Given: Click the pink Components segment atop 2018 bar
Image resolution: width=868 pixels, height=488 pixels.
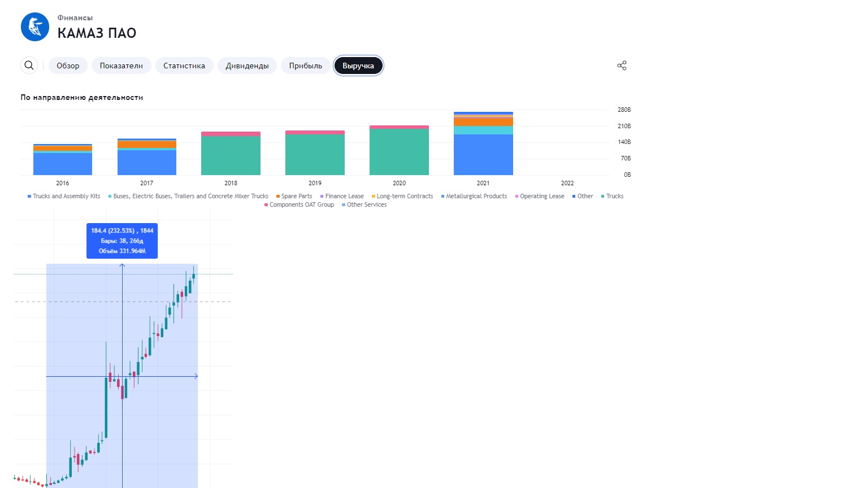Looking at the screenshot, I should pos(231,134).
